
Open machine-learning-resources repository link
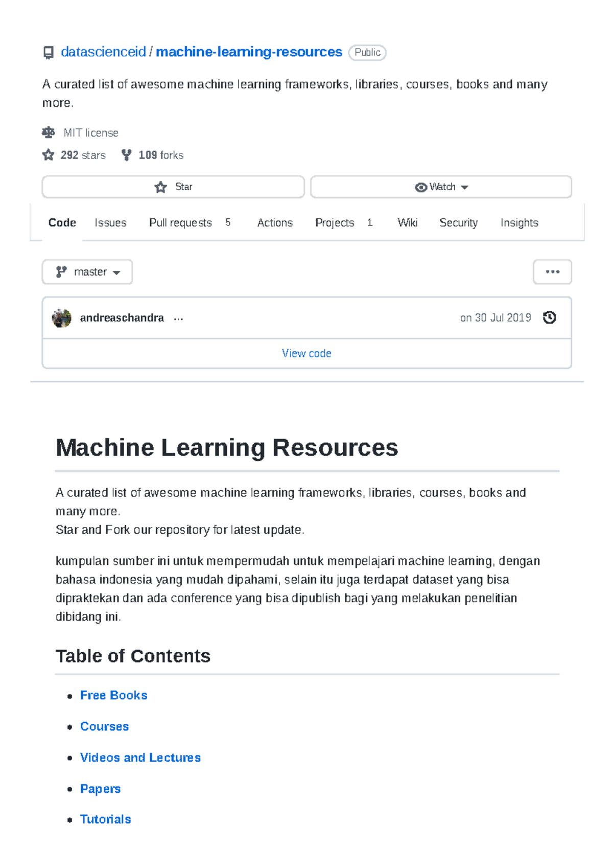coord(249,52)
